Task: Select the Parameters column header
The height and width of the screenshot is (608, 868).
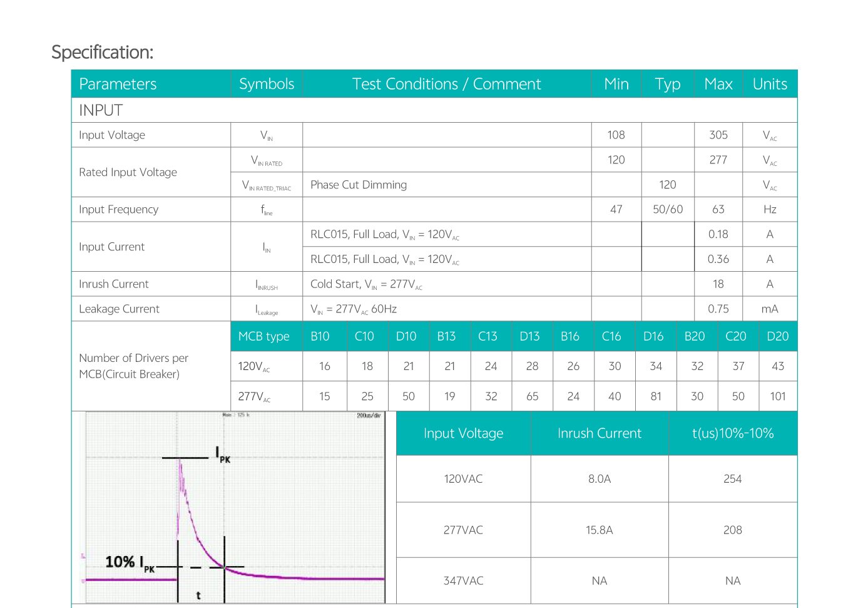Action: coord(118,84)
